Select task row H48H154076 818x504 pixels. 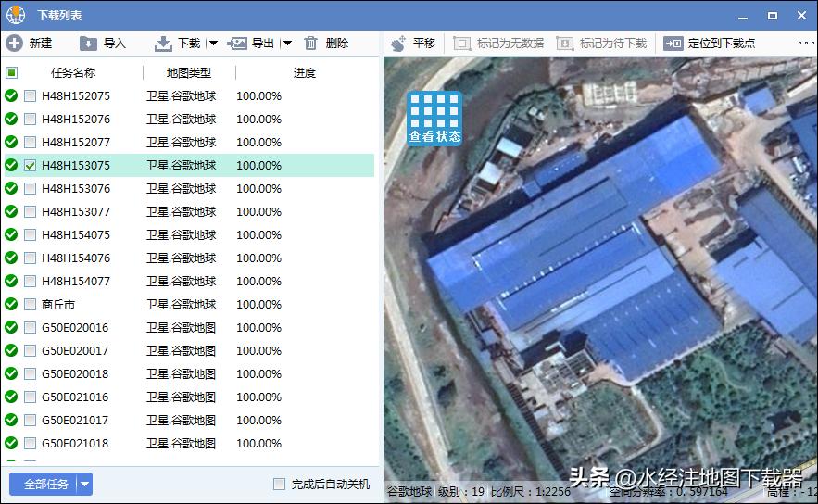tap(189, 258)
